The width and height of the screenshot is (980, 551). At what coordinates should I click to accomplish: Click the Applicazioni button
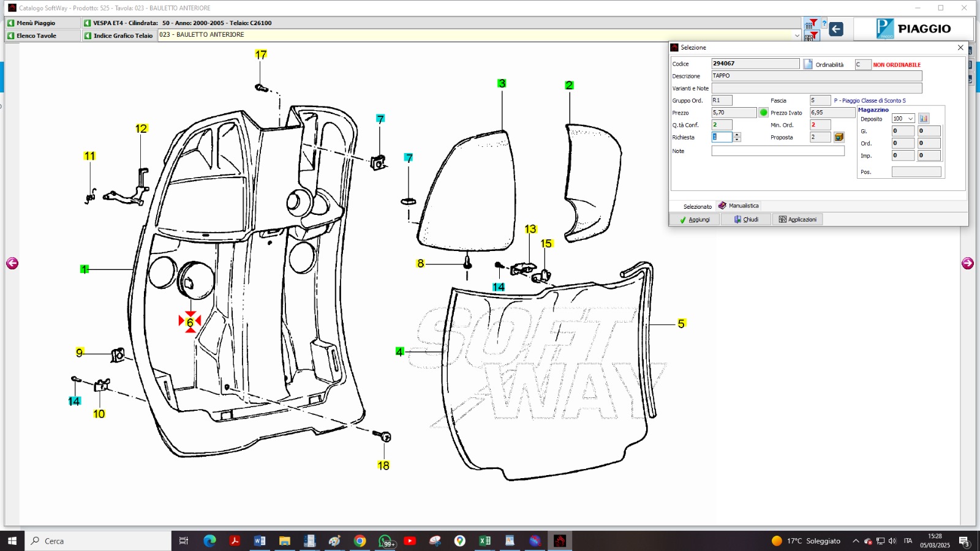coord(797,219)
